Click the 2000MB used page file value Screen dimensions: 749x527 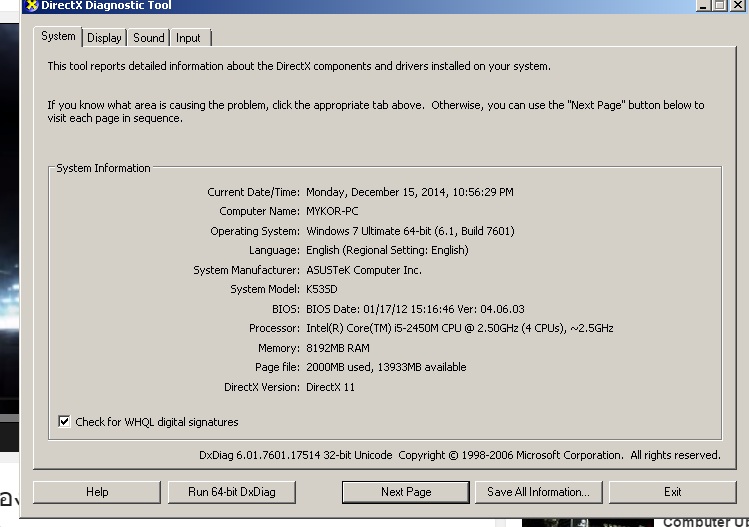[386, 367]
